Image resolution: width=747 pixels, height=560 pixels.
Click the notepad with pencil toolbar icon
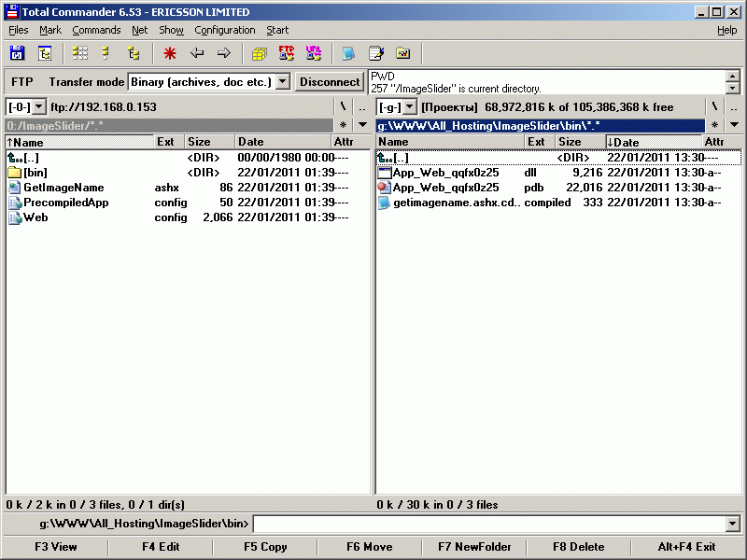point(376,53)
